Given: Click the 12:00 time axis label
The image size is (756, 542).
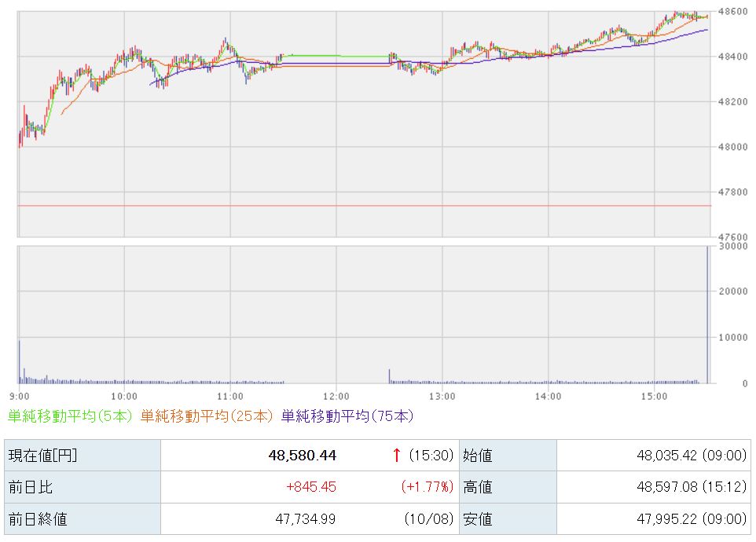Looking at the screenshot, I should 336,396.
